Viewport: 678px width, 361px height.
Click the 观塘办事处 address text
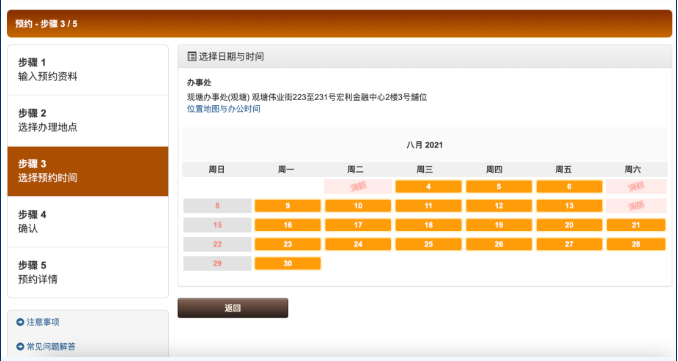coord(307,97)
